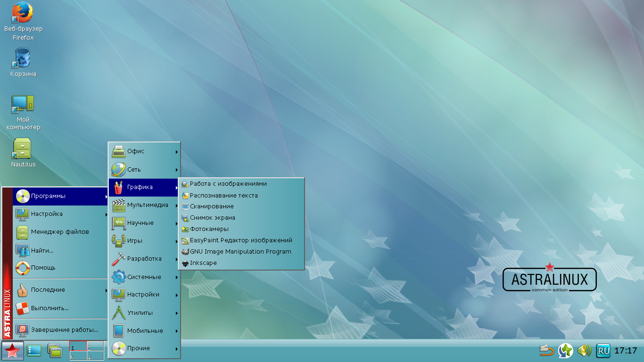
Task: Open the Сеть category
Action: pyautogui.click(x=144, y=170)
